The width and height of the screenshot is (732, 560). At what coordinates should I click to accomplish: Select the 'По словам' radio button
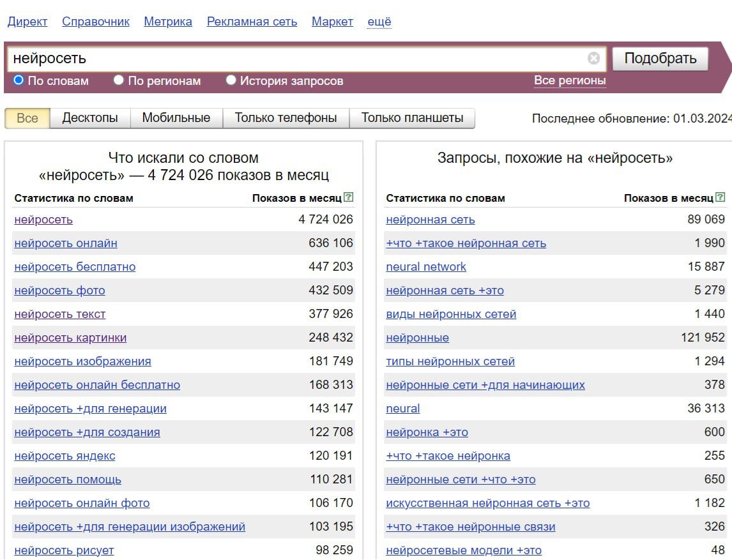coord(19,80)
